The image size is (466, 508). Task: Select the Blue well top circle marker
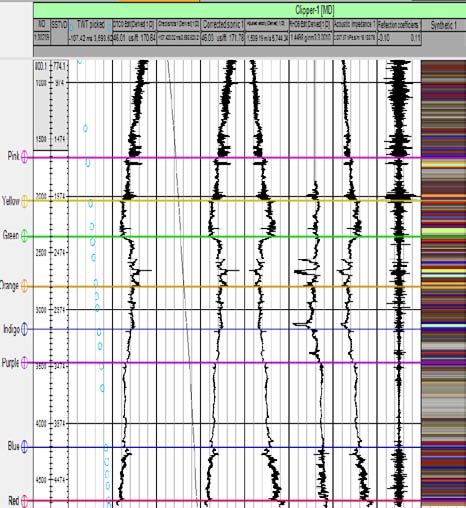click(24, 447)
